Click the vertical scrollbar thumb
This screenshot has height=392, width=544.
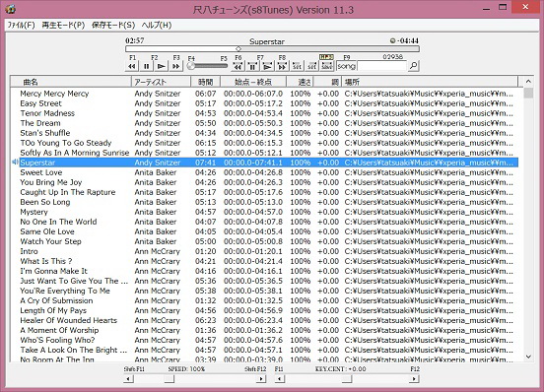click(528, 93)
